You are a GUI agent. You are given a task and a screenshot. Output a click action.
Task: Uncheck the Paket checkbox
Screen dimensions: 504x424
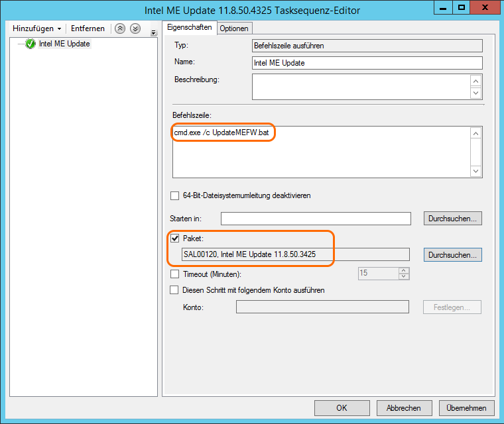coord(175,238)
